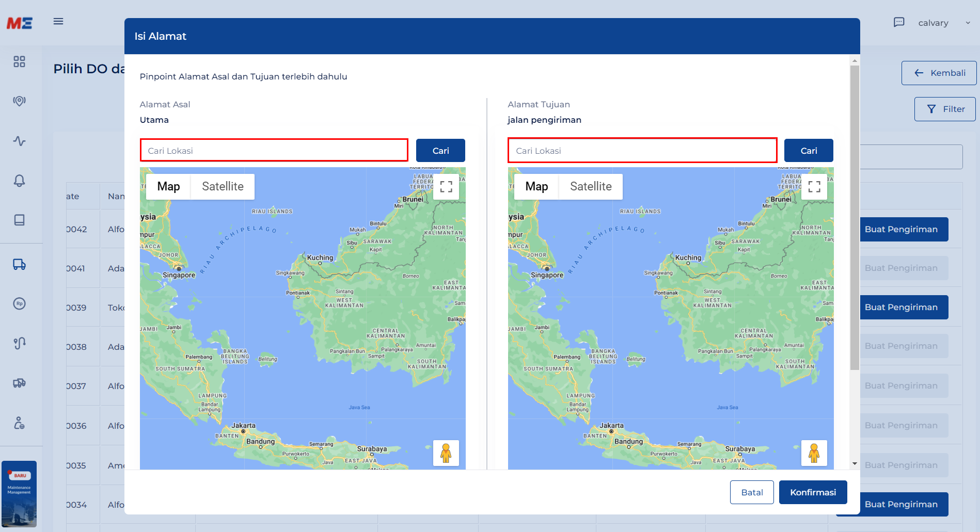The image size is (980, 532).
Task: Open the user settings icon in sidebar
Action: point(20,423)
